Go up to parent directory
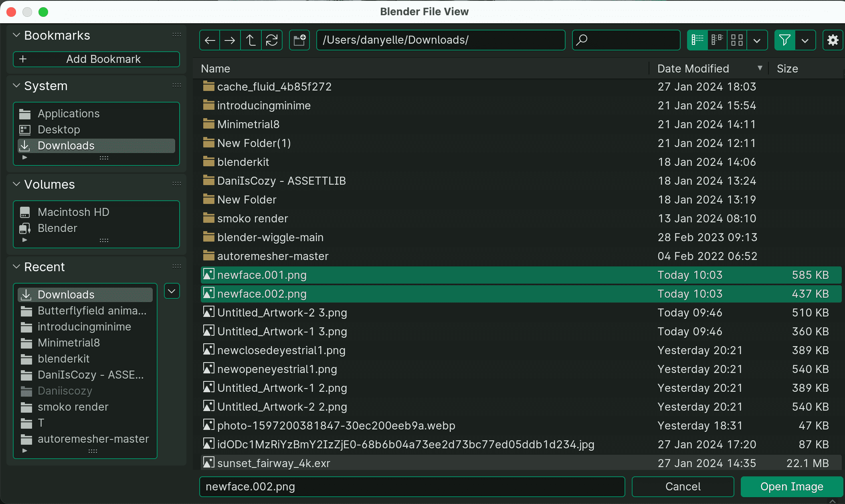Viewport: 845px width, 504px height. pos(251,40)
